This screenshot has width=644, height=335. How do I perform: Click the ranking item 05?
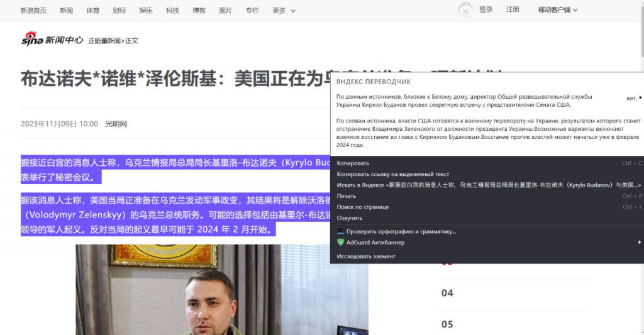(x=447, y=324)
